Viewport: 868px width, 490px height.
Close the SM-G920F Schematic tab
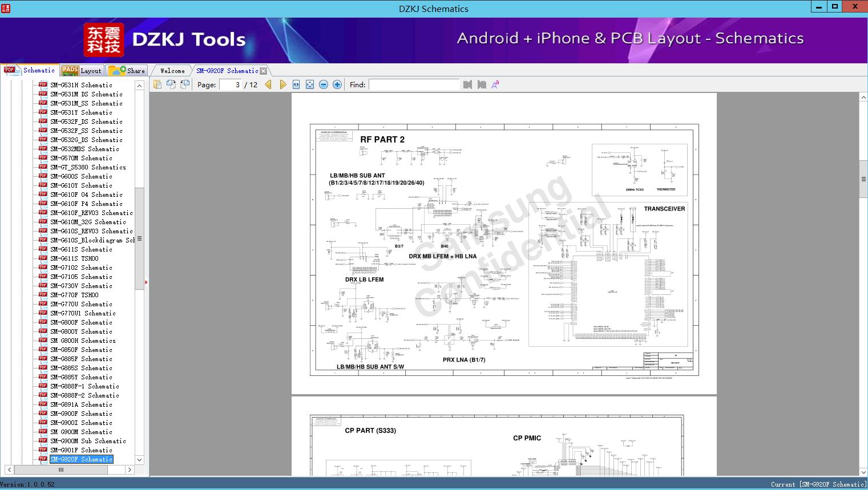point(263,71)
